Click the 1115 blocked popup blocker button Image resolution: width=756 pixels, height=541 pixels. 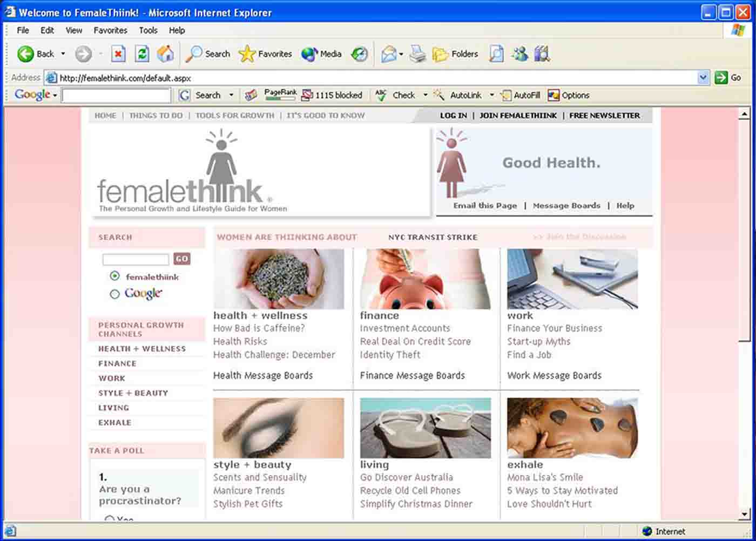[332, 95]
